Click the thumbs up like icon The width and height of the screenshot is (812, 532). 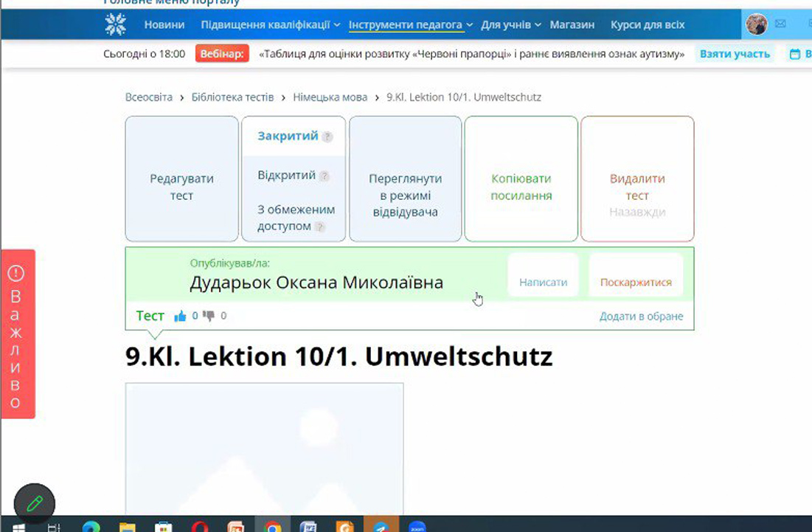[x=180, y=316]
